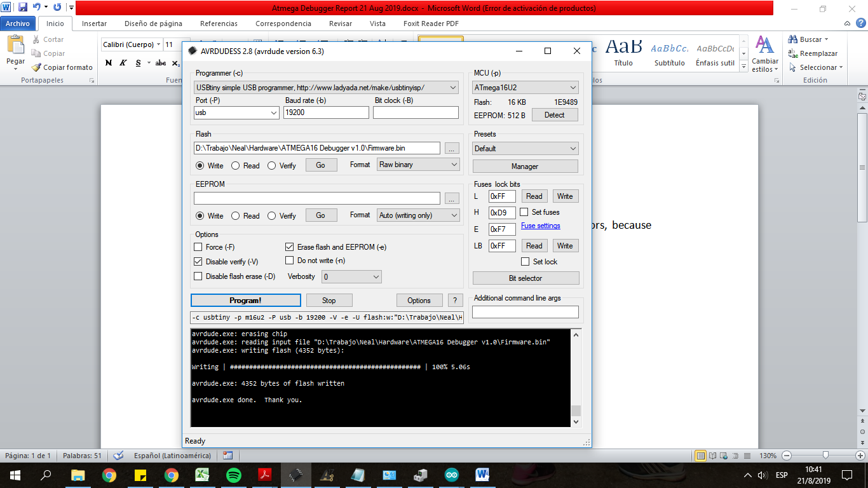Apply bold with the N icon
868x488 pixels.
[108, 63]
